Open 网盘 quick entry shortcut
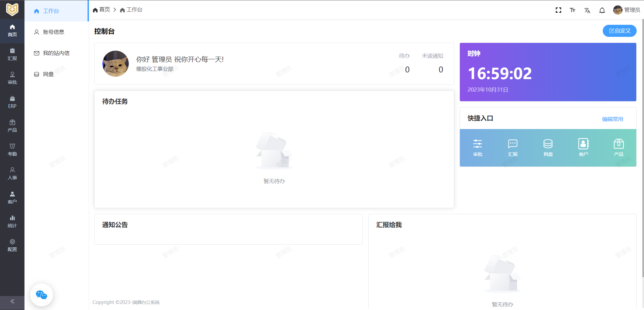The image size is (644, 310). tap(548, 147)
